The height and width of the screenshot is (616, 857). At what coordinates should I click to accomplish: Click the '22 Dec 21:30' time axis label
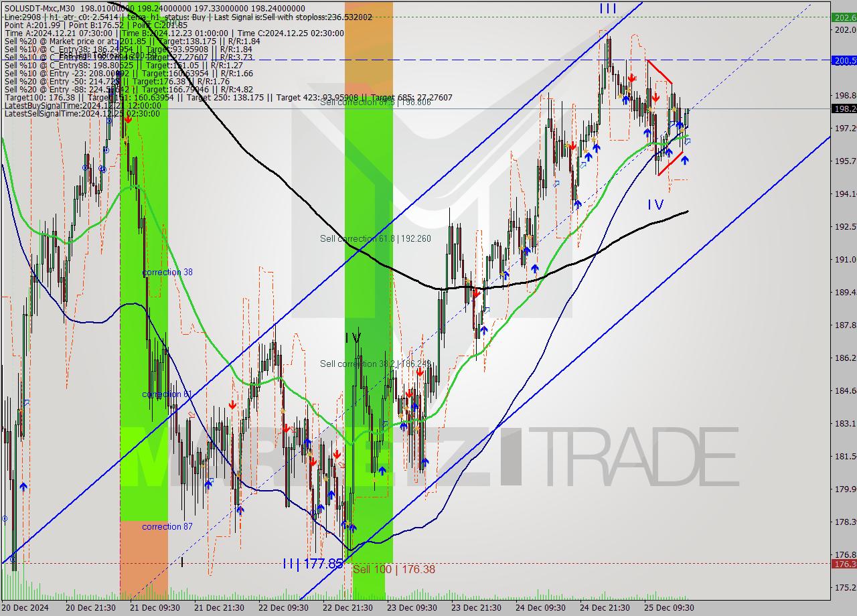[347, 608]
